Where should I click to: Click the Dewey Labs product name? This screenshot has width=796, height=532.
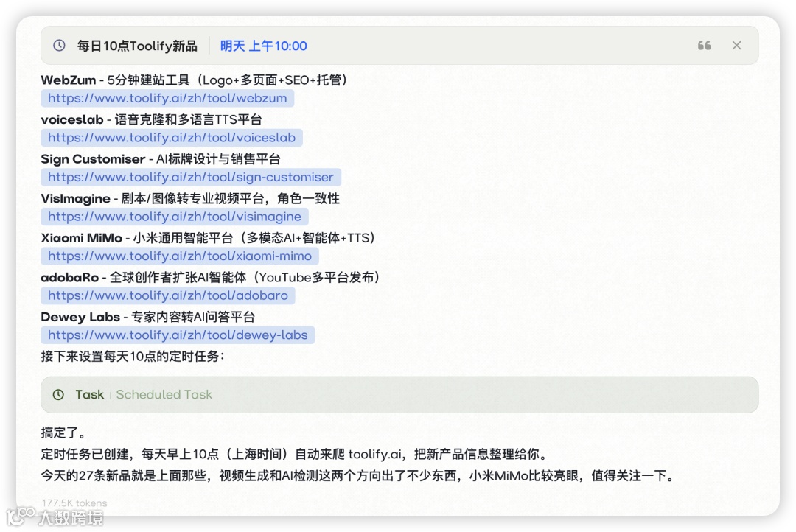point(81,318)
